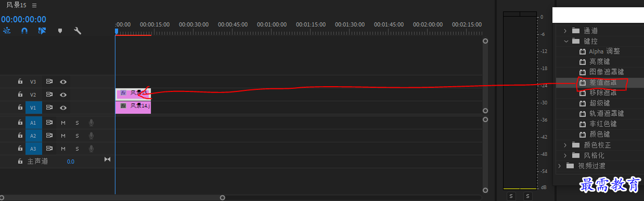Toggle lock on video track V2

point(20,95)
